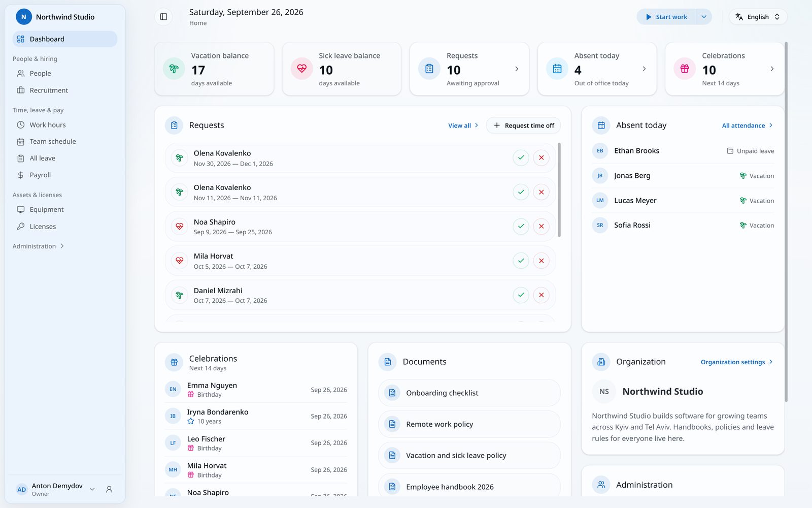
Task: Reject Olena Kovalenko's Nov 30 request
Action: coord(541,157)
